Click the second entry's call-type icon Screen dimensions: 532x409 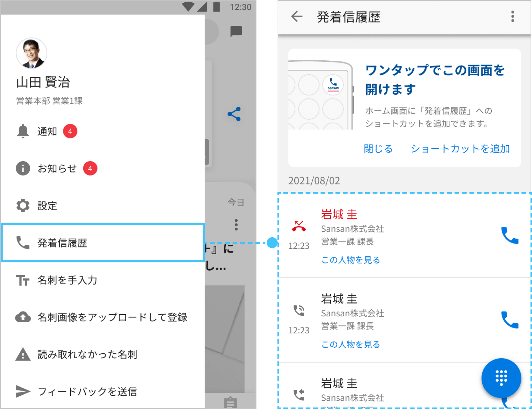299,310
